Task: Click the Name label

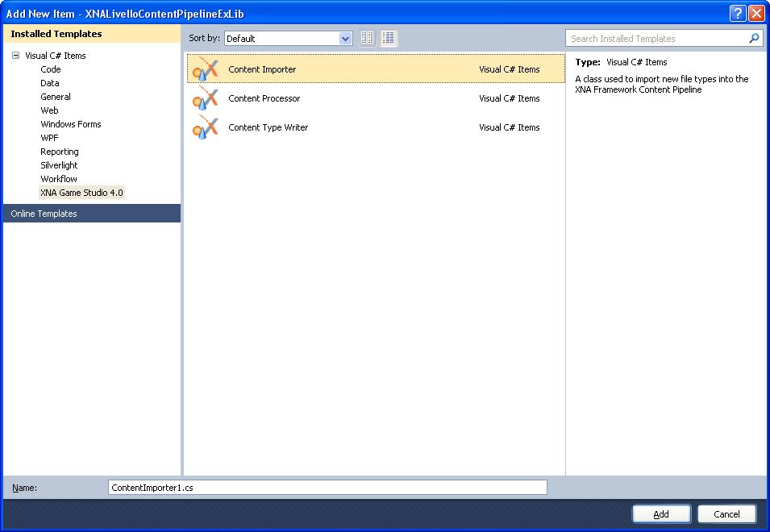Action: pos(24,488)
